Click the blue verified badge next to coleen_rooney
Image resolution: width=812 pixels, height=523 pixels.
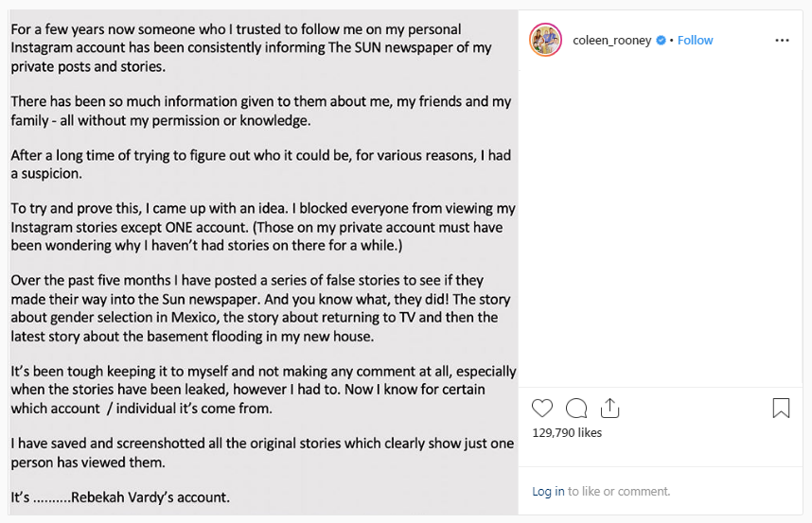pos(661,41)
